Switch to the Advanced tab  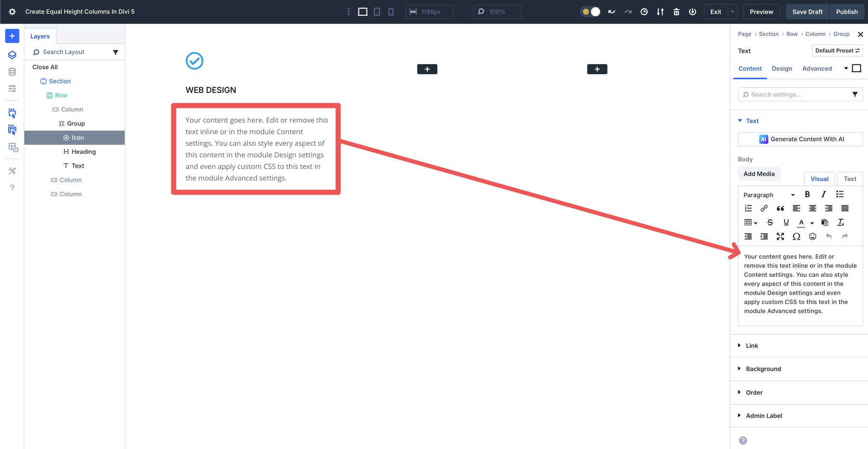817,68
